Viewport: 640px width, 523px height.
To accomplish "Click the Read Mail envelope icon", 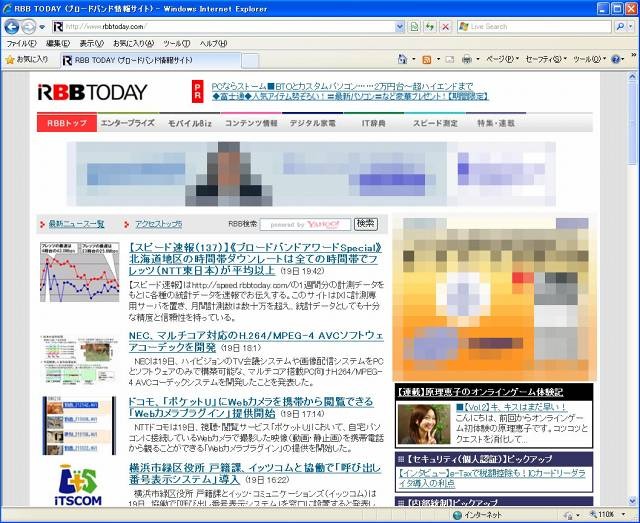I will pyautogui.click(x=450, y=60).
